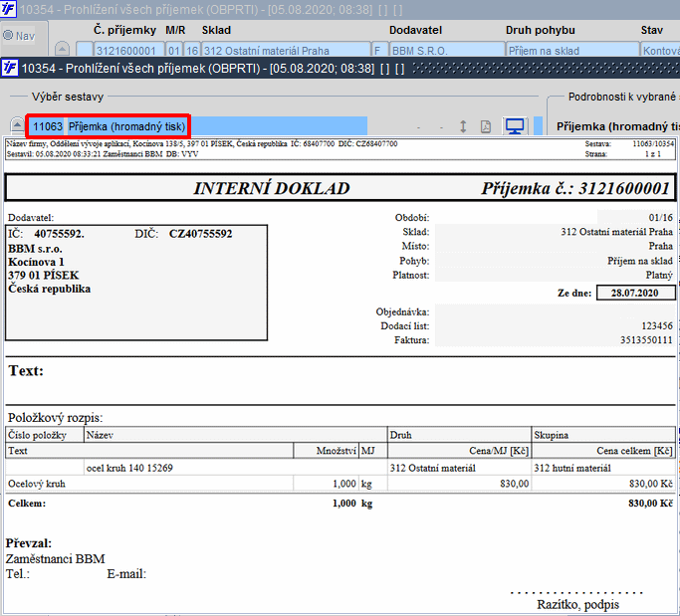Click the Sestava number 11063/10354 in header
The image size is (680, 616).
pos(653,144)
